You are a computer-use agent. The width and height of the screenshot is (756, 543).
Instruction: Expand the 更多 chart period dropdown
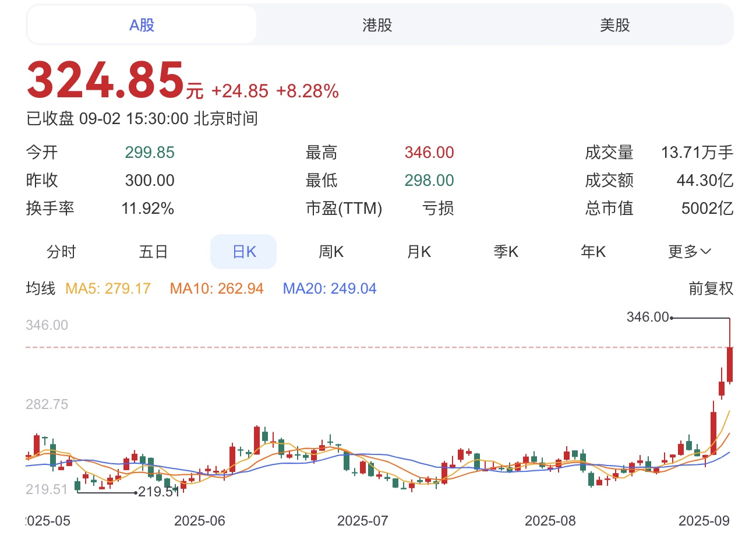click(690, 252)
